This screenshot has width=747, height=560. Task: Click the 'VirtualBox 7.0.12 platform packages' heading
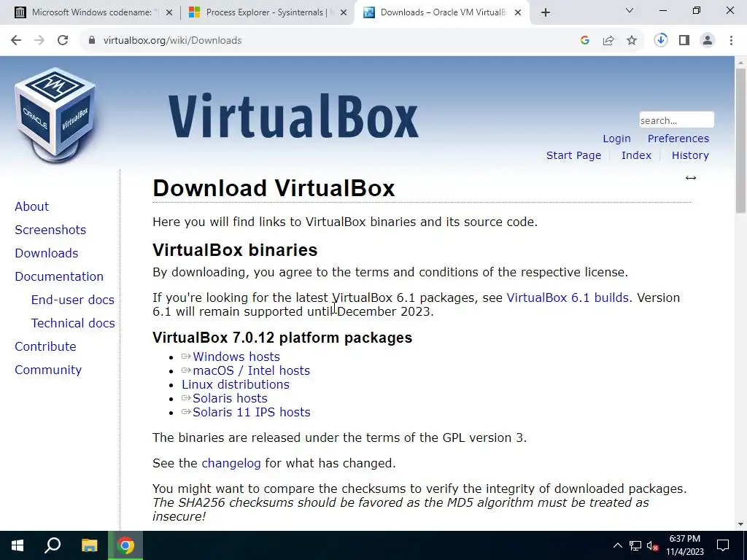point(282,338)
